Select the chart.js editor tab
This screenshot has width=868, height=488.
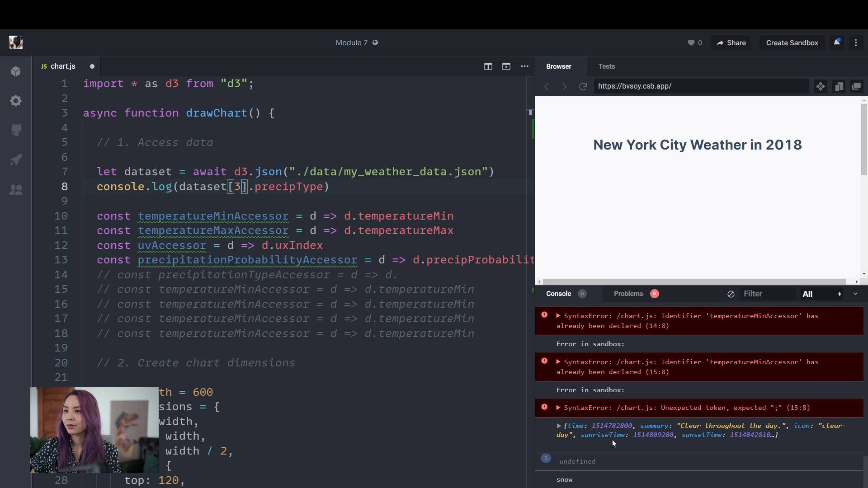(x=63, y=66)
